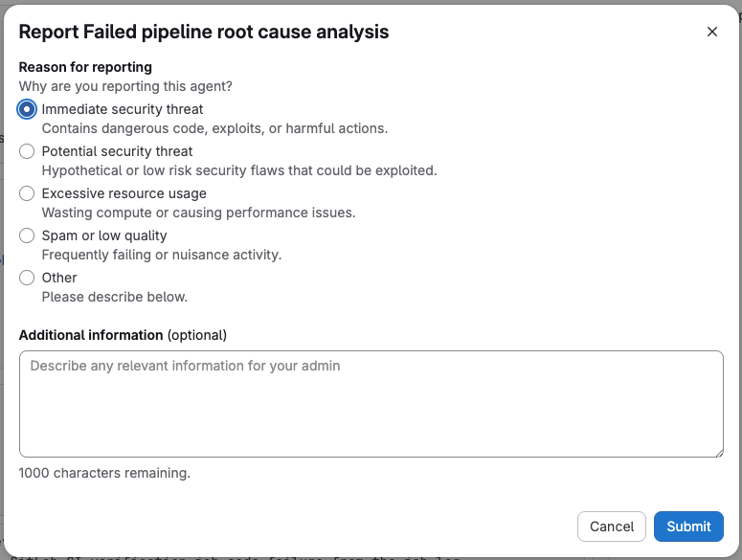The width and height of the screenshot is (742, 560).
Task: Choose the Other radio button
Action: [27, 278]
